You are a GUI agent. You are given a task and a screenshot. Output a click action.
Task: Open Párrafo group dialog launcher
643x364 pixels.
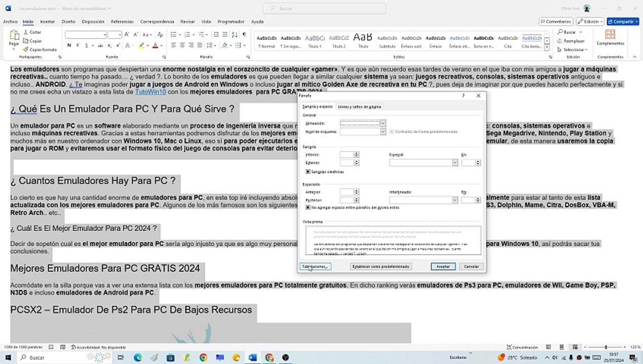pos(248,57)
